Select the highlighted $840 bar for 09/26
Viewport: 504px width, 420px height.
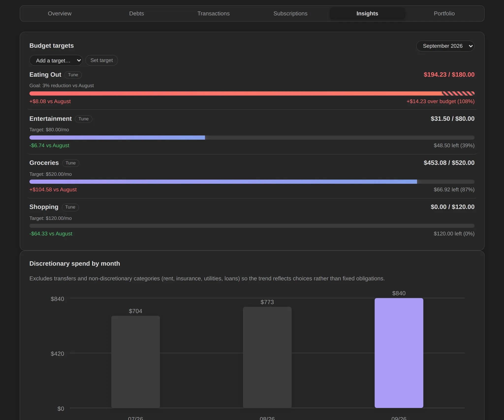[399, 353]
